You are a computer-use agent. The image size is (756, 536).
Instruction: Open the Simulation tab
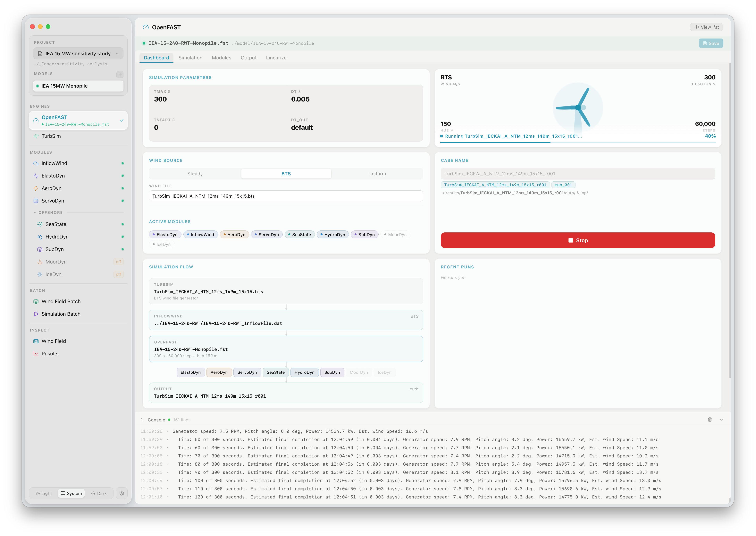tap(190, 58)
